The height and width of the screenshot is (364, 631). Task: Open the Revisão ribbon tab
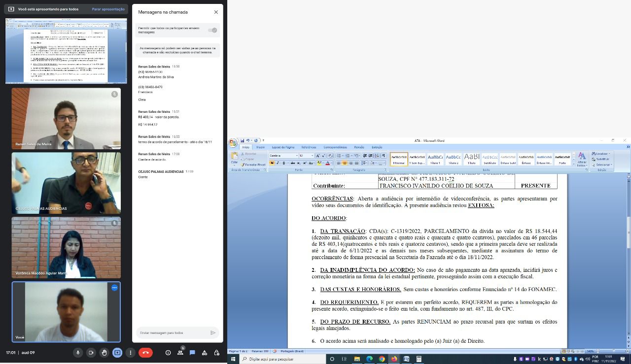tap(359, 147)
